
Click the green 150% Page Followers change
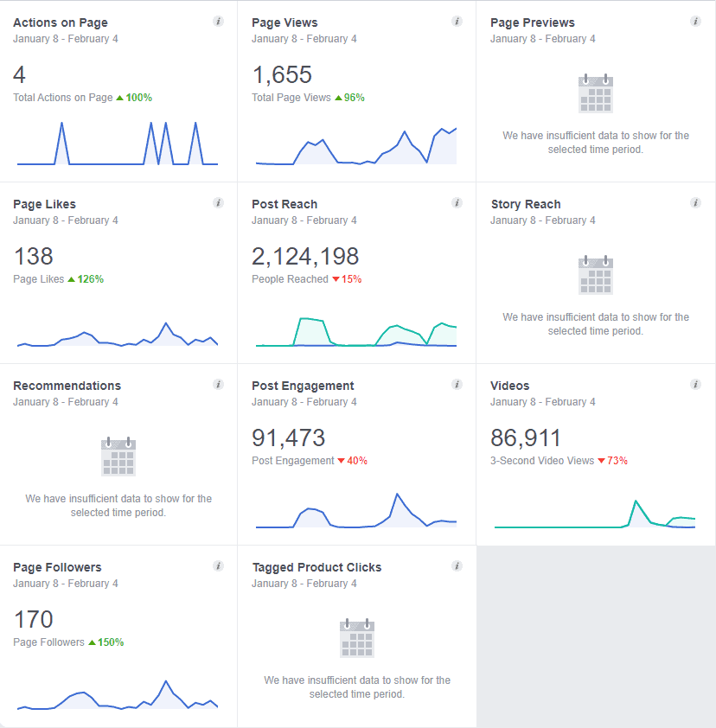coord(105,642)
